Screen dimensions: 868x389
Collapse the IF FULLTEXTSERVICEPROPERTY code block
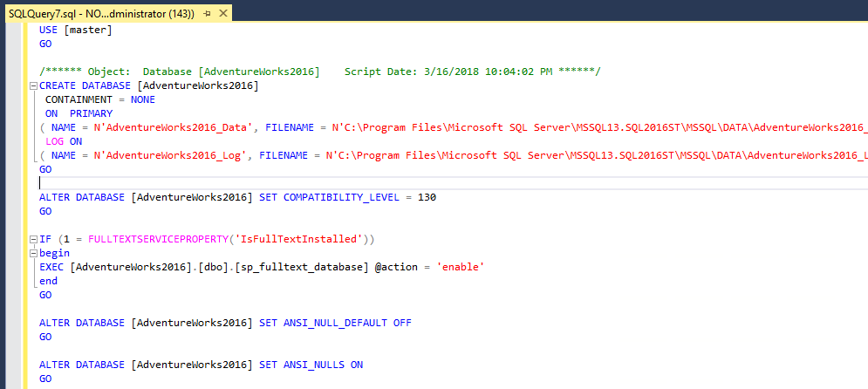tap(33, 239)
